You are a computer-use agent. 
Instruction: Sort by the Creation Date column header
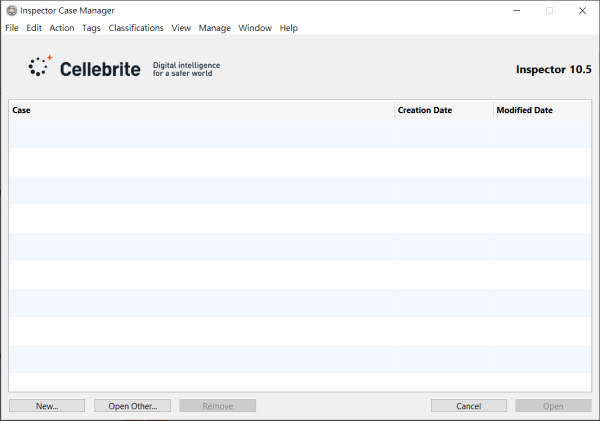point(444,110)
